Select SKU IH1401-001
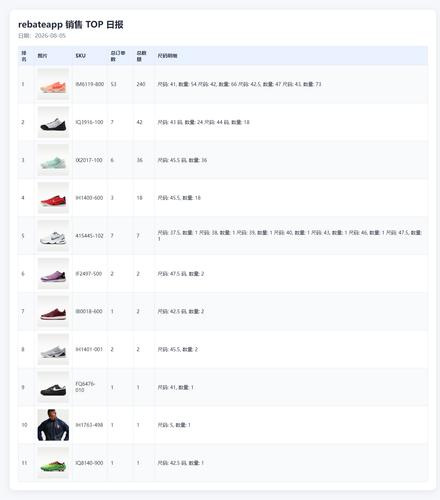Image resolution: width=440 pixels, height=500 pixels. pyautogui.click(x=89, y=350)
